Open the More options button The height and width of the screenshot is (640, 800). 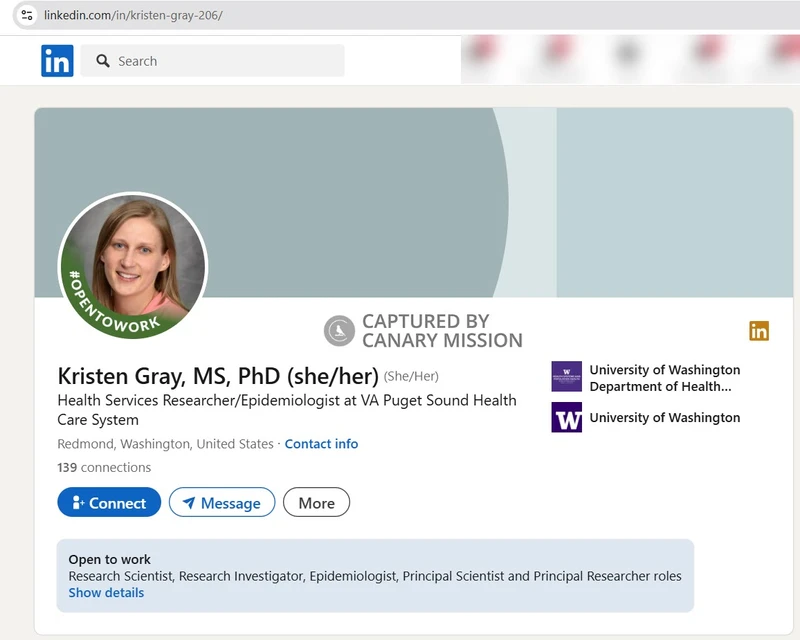pyautogui.click(x=316, y=502)
